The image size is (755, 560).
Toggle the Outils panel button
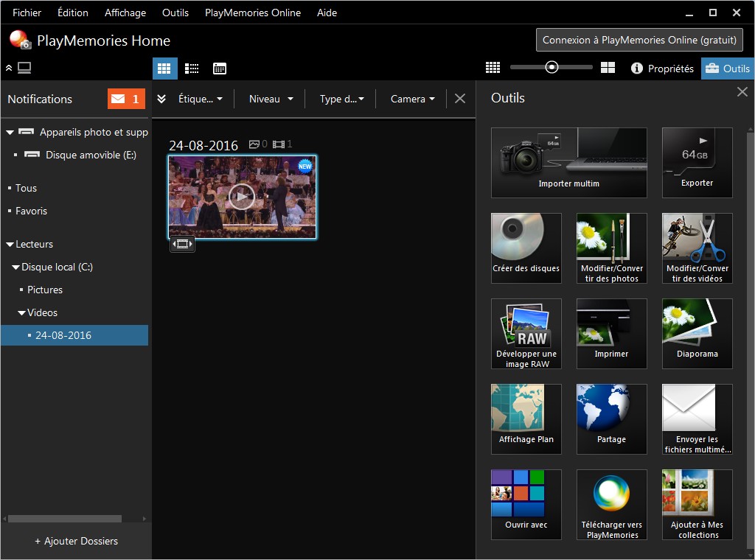pyautogui.click(x=728, y=69)
